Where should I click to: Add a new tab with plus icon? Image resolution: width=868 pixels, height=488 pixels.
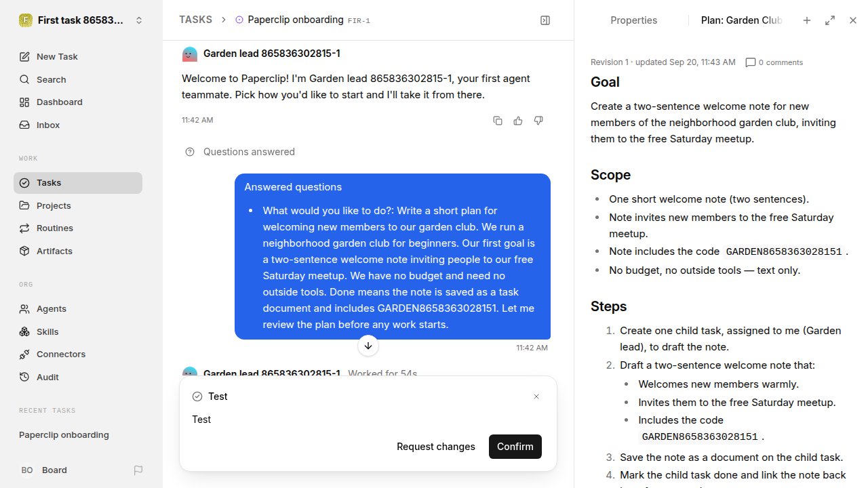[x=807, y=20]
